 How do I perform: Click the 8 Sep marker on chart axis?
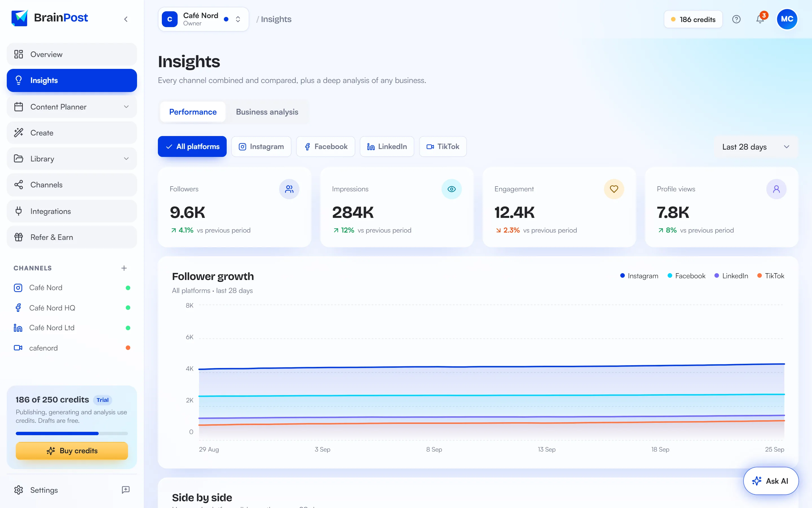coord(434,450)
